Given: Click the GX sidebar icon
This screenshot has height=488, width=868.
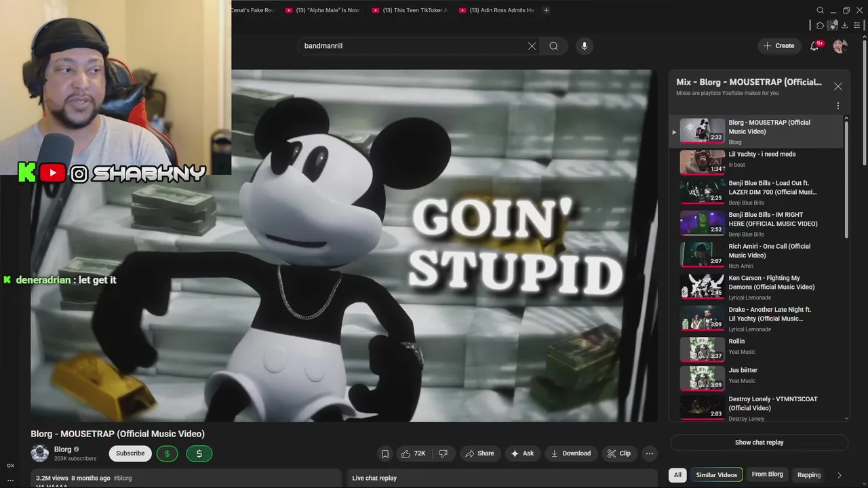Looking at the screenshot, I should (10, 466).
